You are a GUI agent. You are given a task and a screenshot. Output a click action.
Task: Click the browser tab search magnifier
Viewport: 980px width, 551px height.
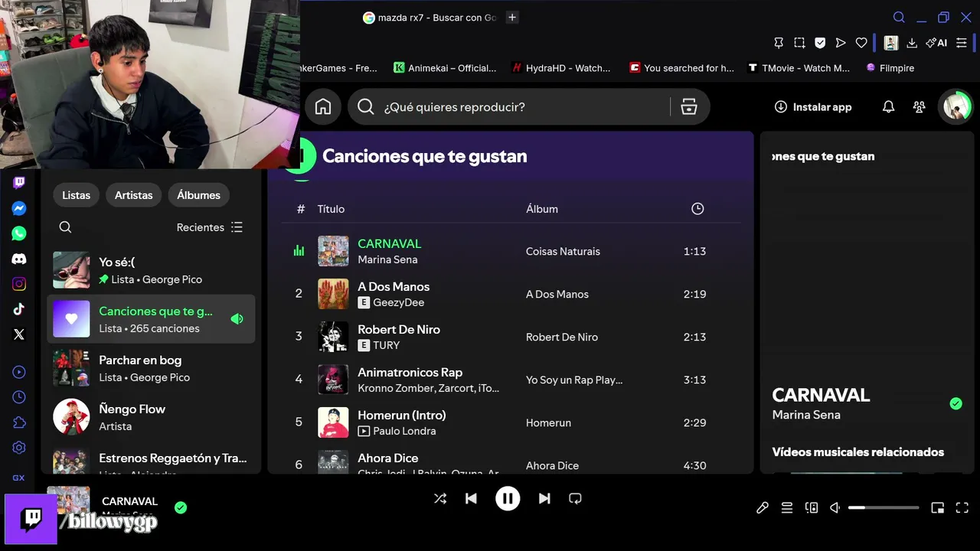click(900, 18)
